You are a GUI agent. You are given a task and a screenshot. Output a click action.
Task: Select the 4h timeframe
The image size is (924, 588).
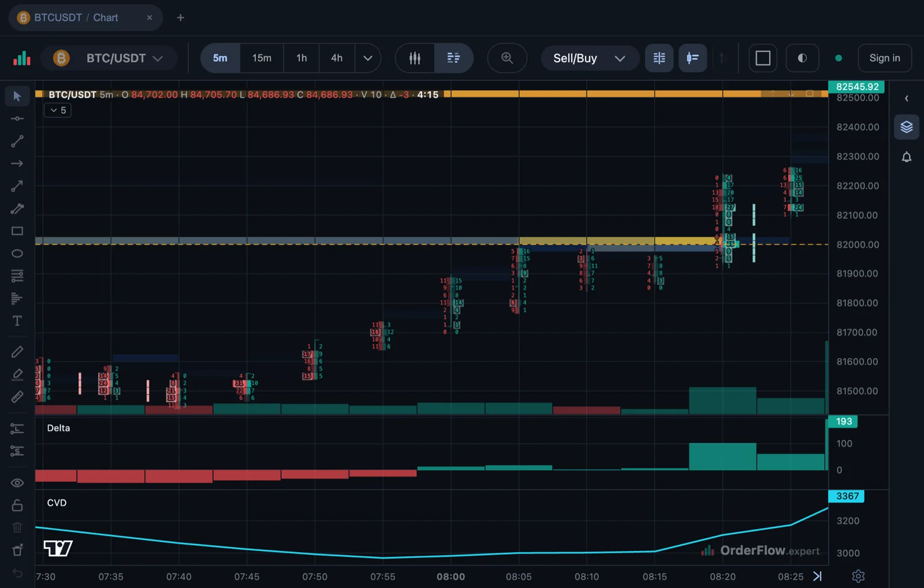tap(337, 58)
